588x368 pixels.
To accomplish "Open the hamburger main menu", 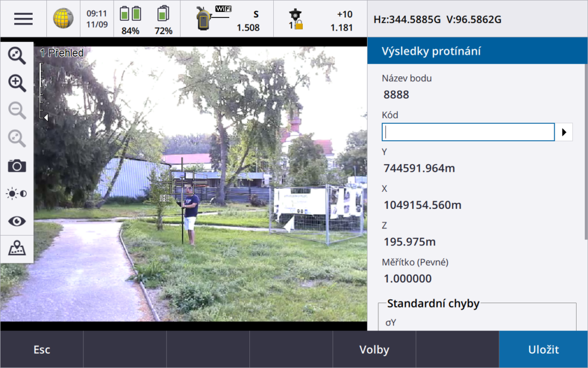I will (x=23, y=19).
